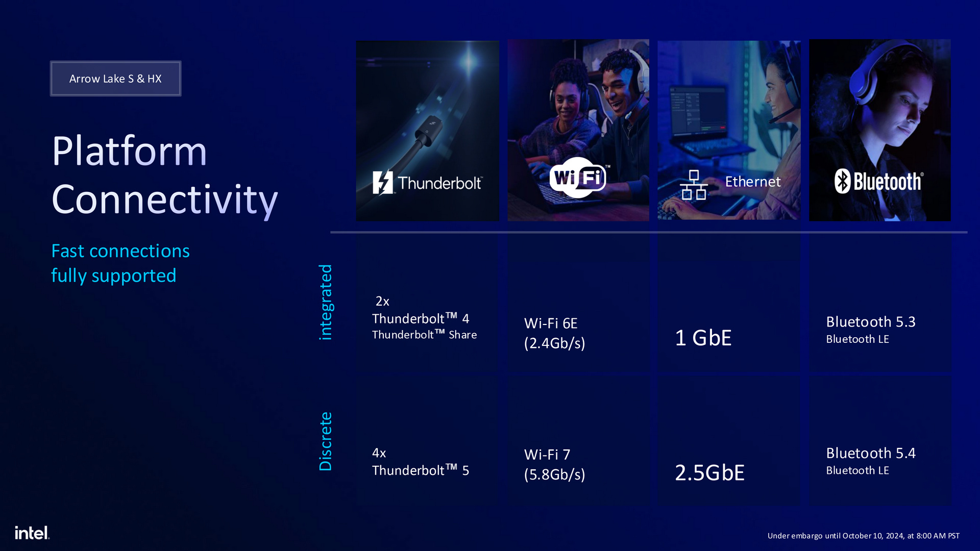Click the Ethernet diagram icon
The height and width of the screenshot is (551, 980).
pos(693,184)
